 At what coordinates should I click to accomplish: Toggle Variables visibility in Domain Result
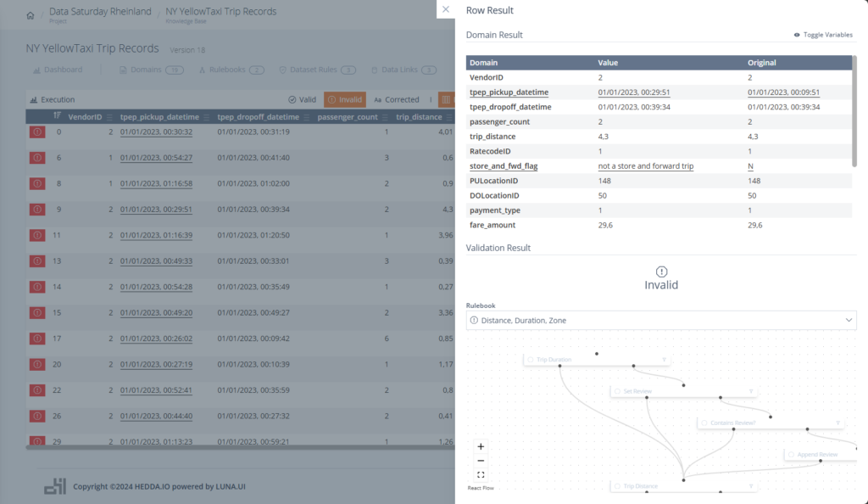coord(823,35)
